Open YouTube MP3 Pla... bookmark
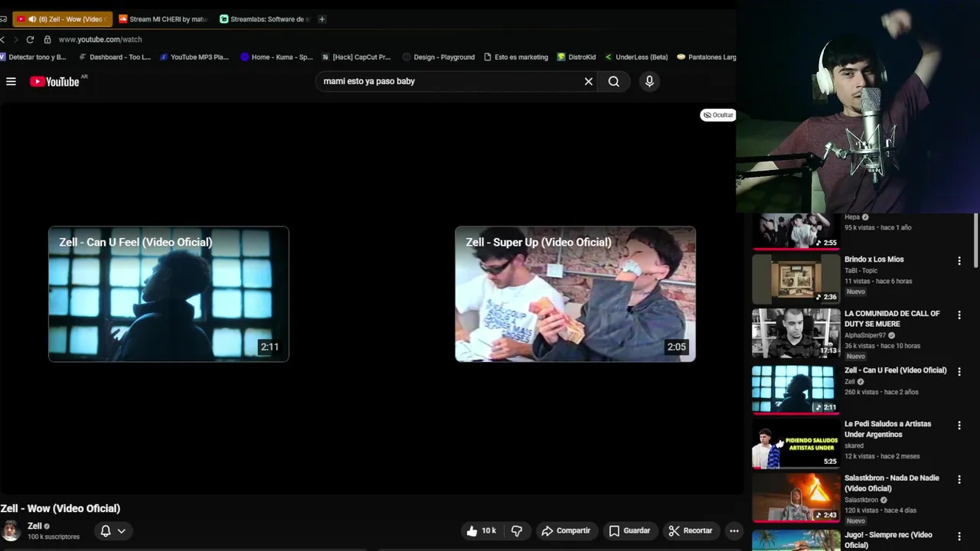This screenshot has height=551, width=980. 194,57
